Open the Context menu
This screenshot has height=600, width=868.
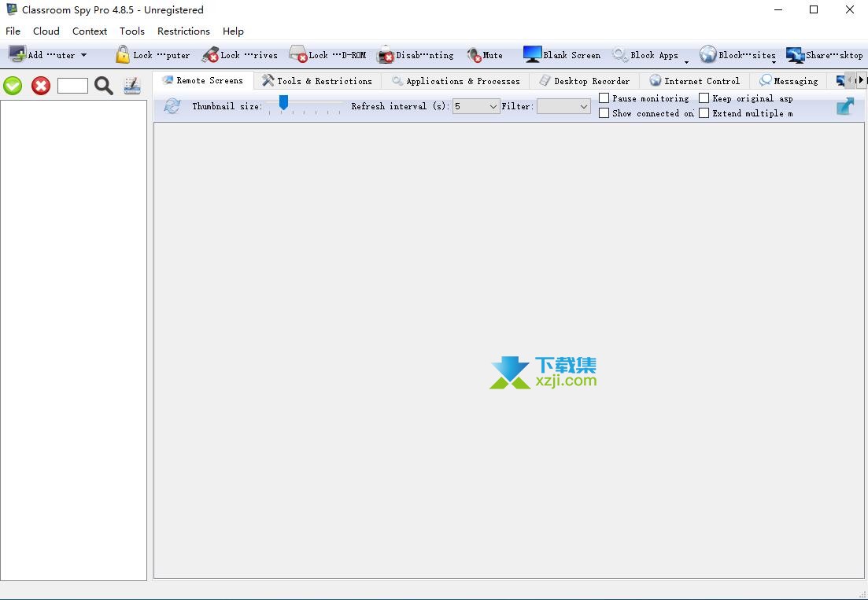(90, 31)
